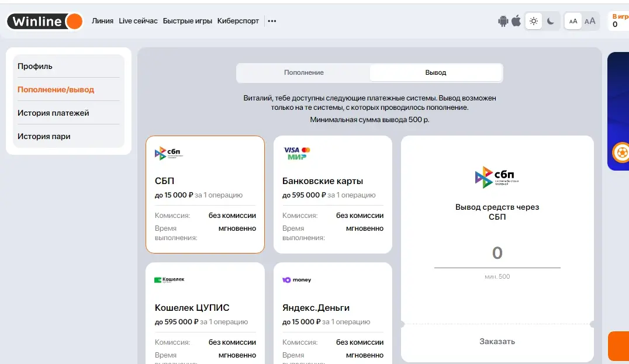The image size is (629, 364).
Task: Switch to the Вывод tab
Action: 435,72
